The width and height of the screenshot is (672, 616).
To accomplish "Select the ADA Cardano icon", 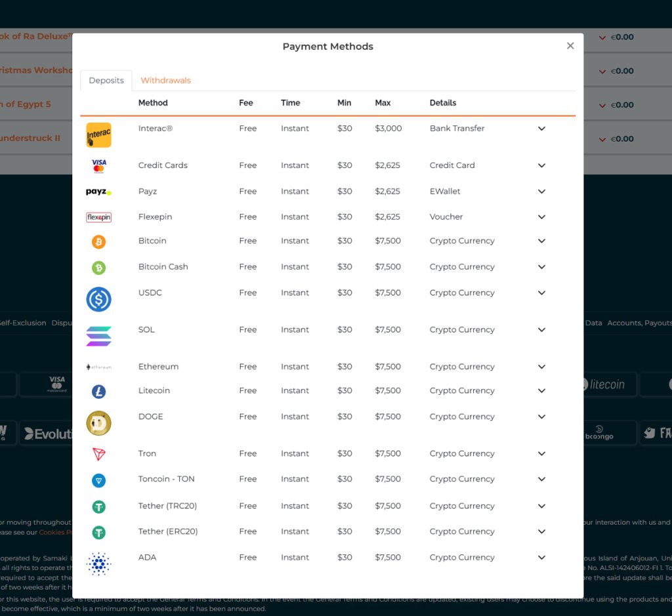I will tap(98, 564).
